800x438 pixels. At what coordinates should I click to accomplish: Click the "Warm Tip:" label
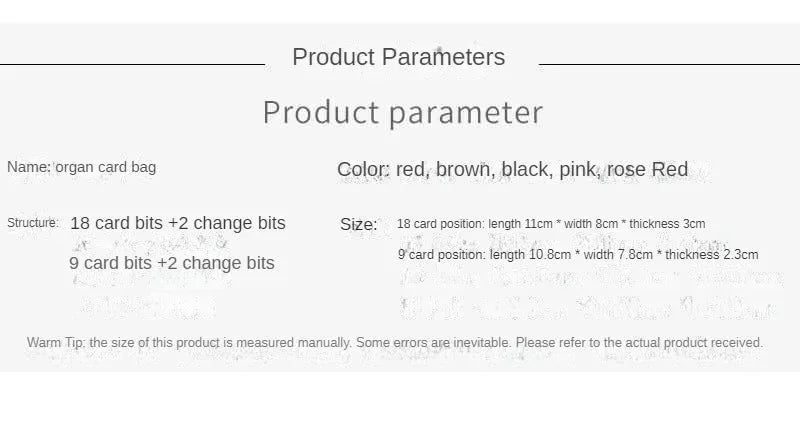(x=56, y=343)
